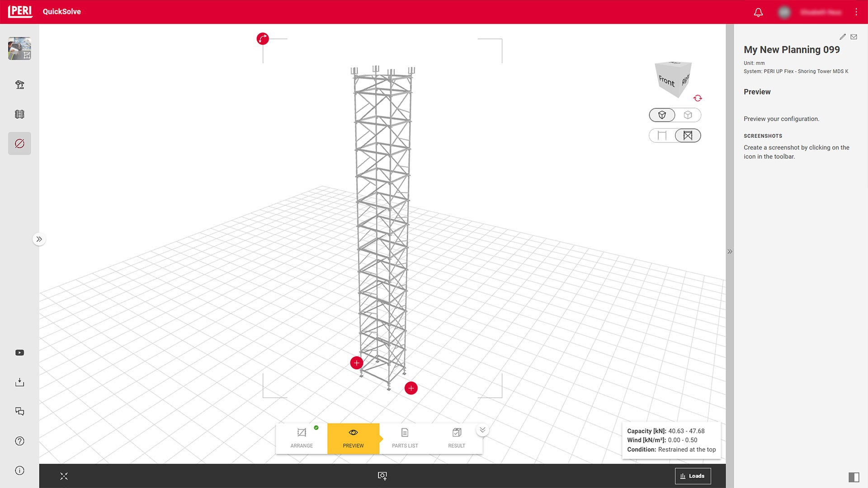Click the Loads button in the bottom bar
Image resolution: width=868 pixels, height=488 pixels.
click(x=693, y=476)
